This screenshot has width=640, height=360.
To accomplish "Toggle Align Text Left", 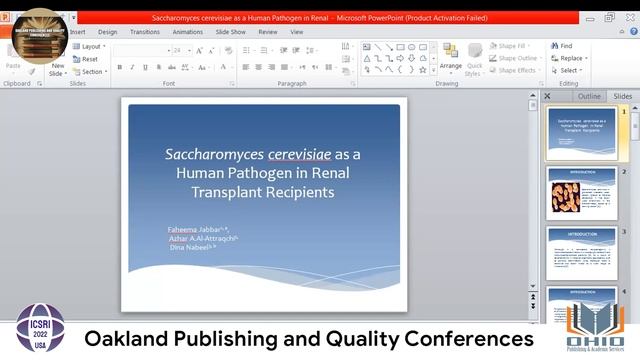I will (x=245, y=67).
